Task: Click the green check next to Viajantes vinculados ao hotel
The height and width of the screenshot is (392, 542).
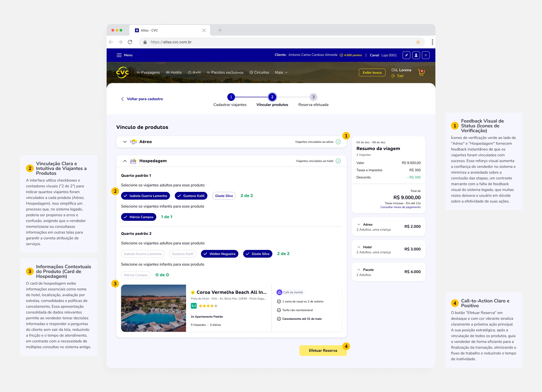Action: [338, 161]
